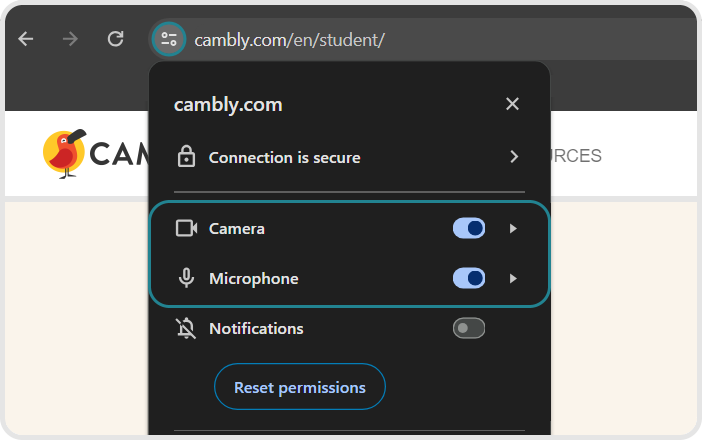This screenshot has width=702, height=440.
Task: Reload the current page
Action: (x=116, y=39)
